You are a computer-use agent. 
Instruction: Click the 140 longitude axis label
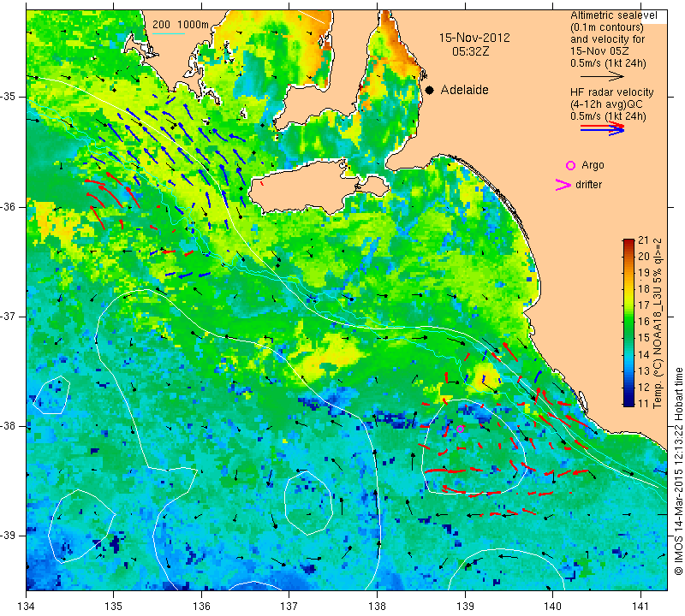click(x=552, y=607)
